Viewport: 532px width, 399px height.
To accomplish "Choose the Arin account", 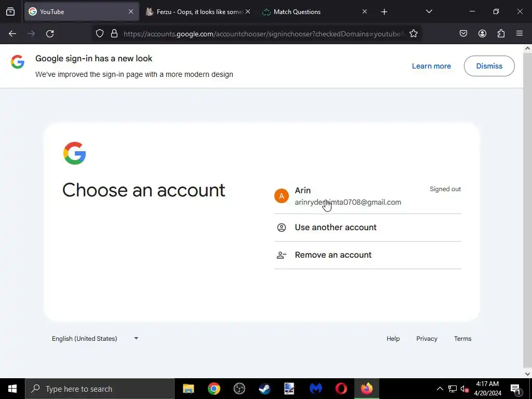I will click(367, 196).
